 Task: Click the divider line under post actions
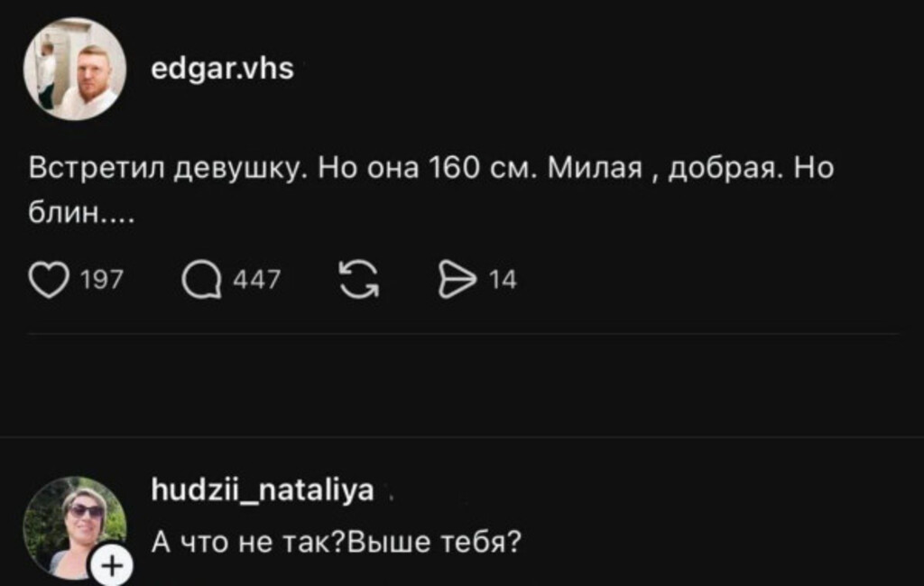464,334
